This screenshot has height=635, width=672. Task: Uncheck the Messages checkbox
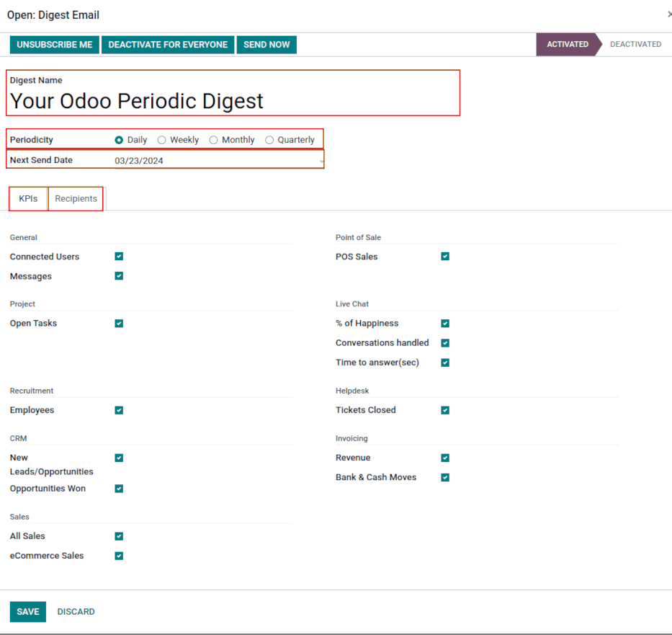click(x=118, y=276)
